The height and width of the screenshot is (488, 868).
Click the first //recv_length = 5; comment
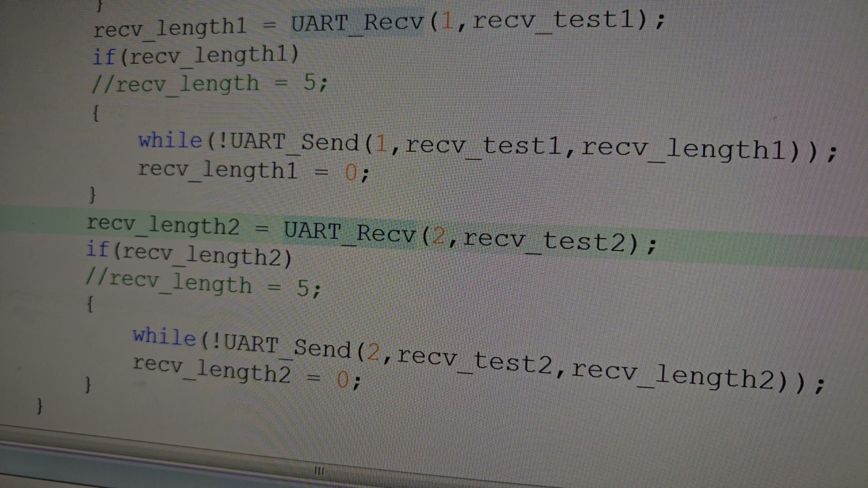pyautogui.click(x=210, y=84)
